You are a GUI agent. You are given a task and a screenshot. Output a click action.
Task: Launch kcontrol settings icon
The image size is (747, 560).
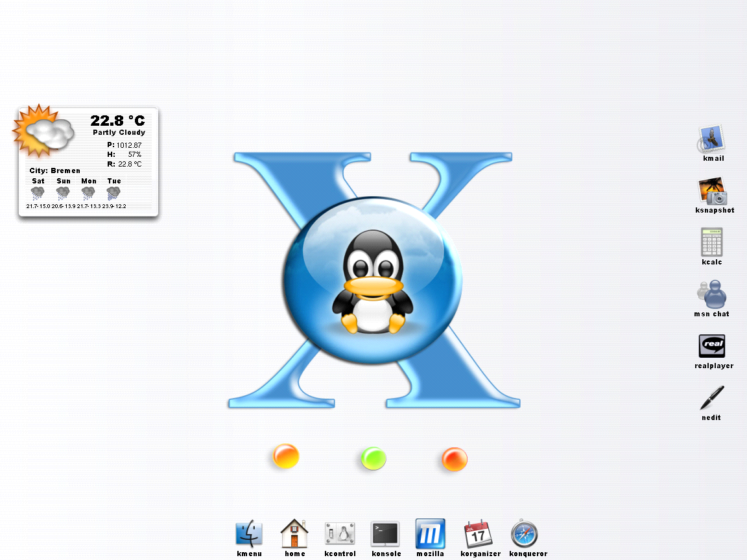coord(340,533)
